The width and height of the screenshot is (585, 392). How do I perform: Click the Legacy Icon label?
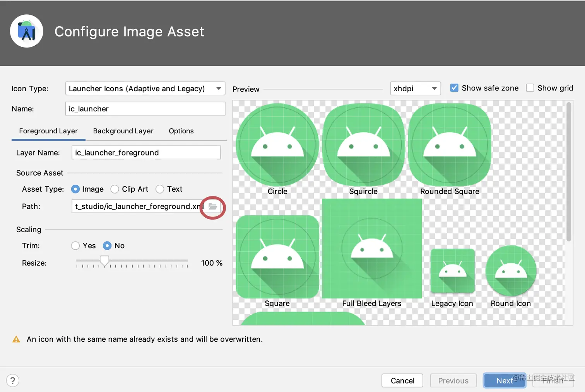pos(452,303)
